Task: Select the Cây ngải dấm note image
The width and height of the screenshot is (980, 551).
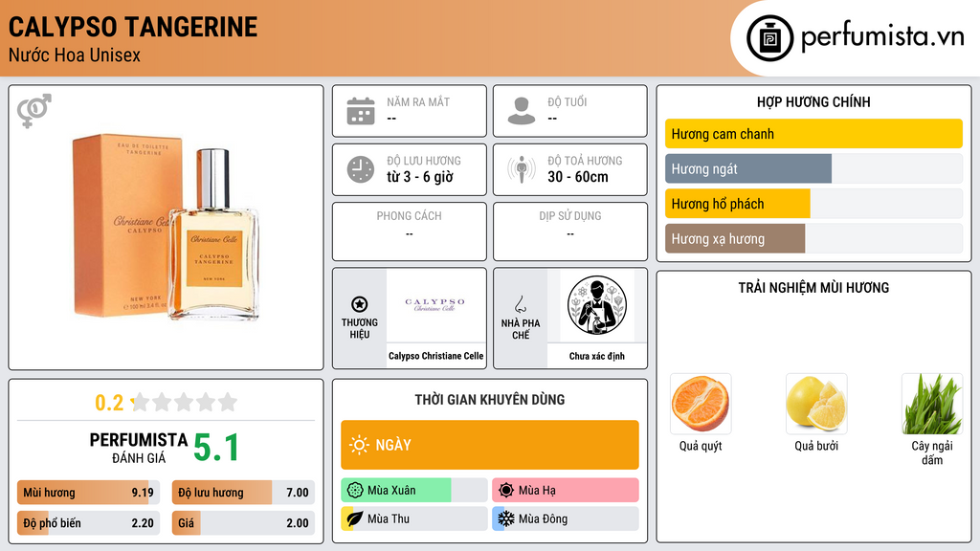Action: coord(932,405)
